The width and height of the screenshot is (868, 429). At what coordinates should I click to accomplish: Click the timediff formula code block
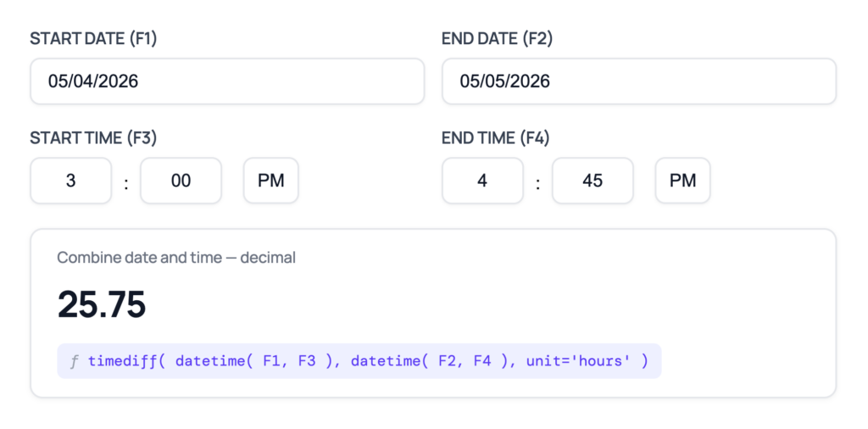(359, 361)
